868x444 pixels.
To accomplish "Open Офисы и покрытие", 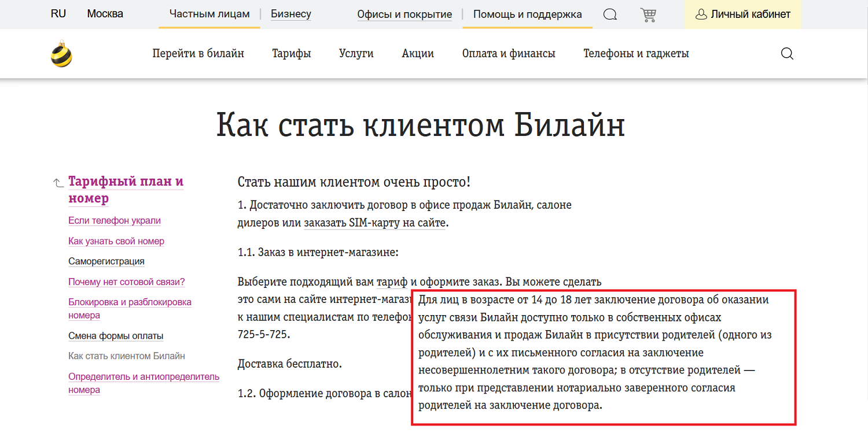I will click(x=404, y=14).
